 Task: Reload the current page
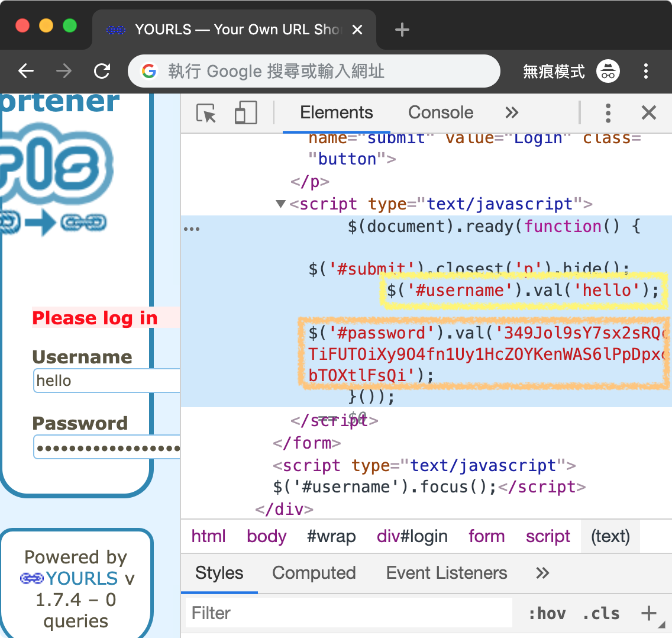tap(102, 71)
